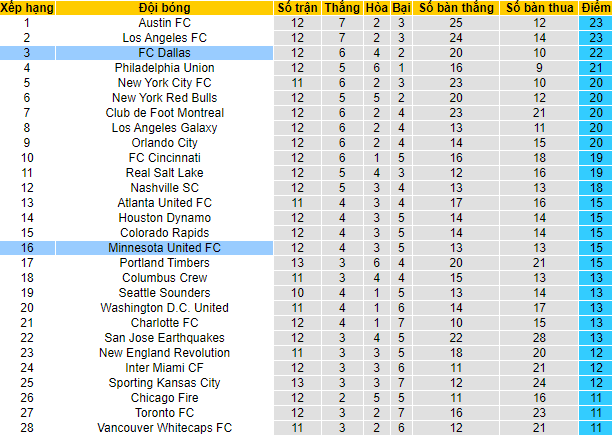Click Minnesota United FC team name
This screenshot has height=437, width=612.
[164, 247]
